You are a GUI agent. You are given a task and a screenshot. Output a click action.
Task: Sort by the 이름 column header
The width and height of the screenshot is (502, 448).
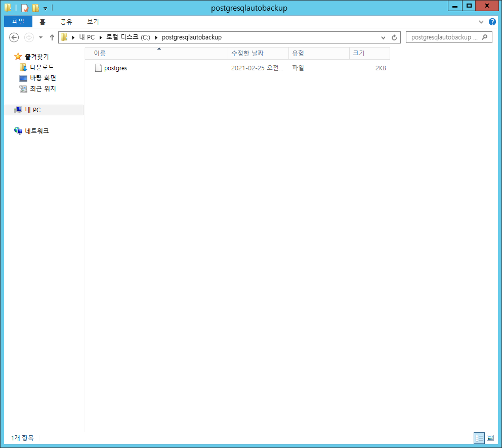156,53
